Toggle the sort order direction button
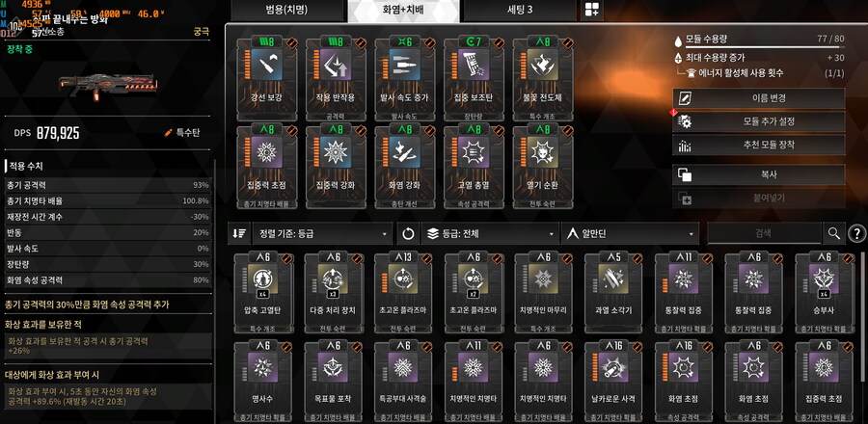The height and width of the screenshot is (424, 868). [239, 234]
